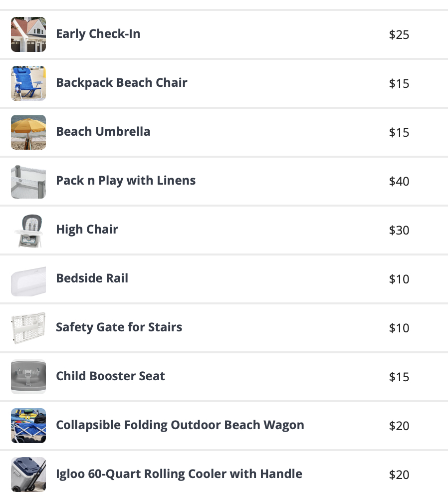
Task: Select the $30 High Chair price
Action: (x=399, y=230)
